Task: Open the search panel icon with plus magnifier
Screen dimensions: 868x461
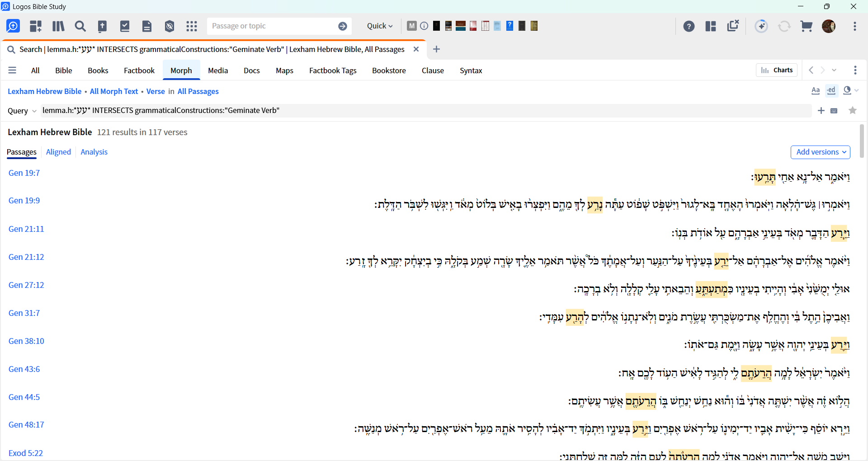Action: tap(13, 26)
